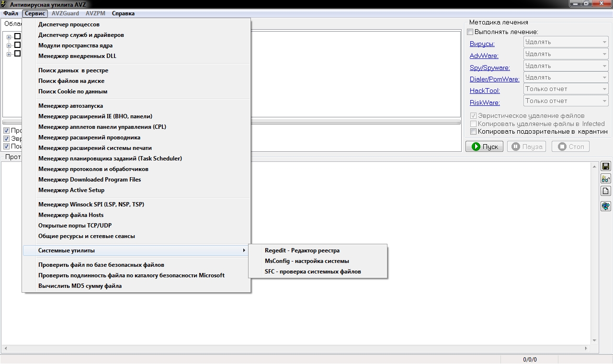Select "Менеджер файла Hosts"
The width and height of the screenshot is (613, 364).
(136, 215)
